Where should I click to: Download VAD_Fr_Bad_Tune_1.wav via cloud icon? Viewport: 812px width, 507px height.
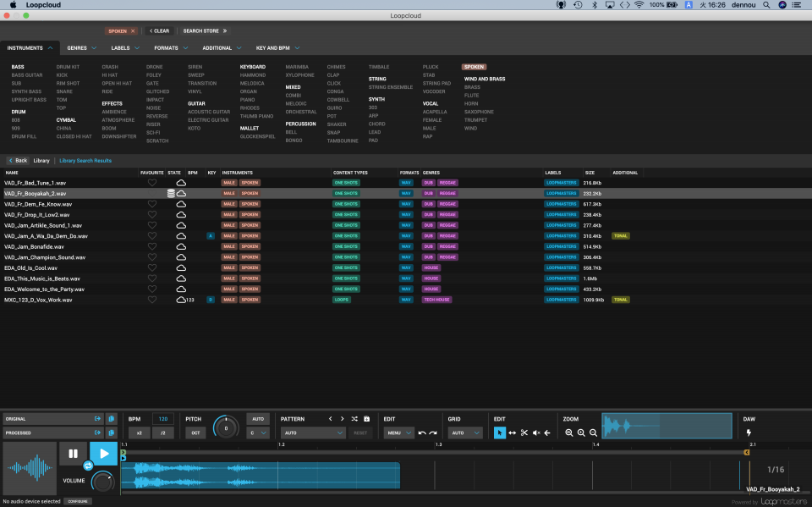[x=181, y=183]
